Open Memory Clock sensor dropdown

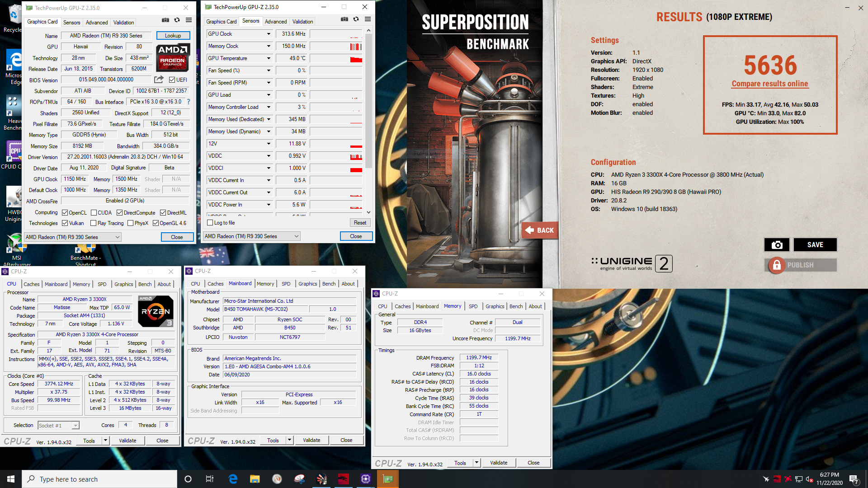(269, 46)
